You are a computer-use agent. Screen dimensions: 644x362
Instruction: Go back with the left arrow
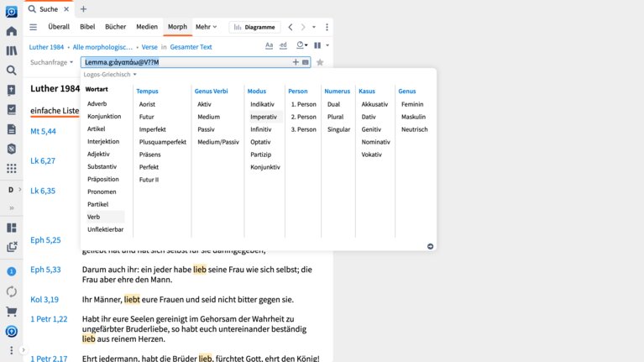coord(291,27)
